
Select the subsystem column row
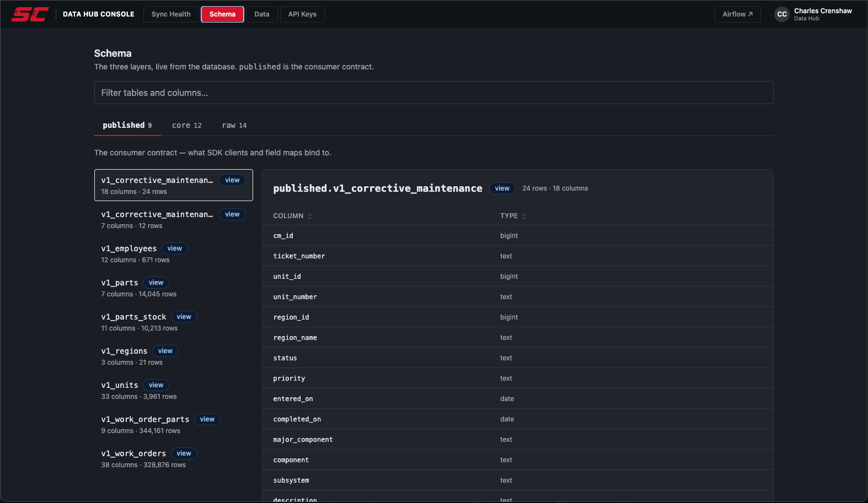point(518,480)
